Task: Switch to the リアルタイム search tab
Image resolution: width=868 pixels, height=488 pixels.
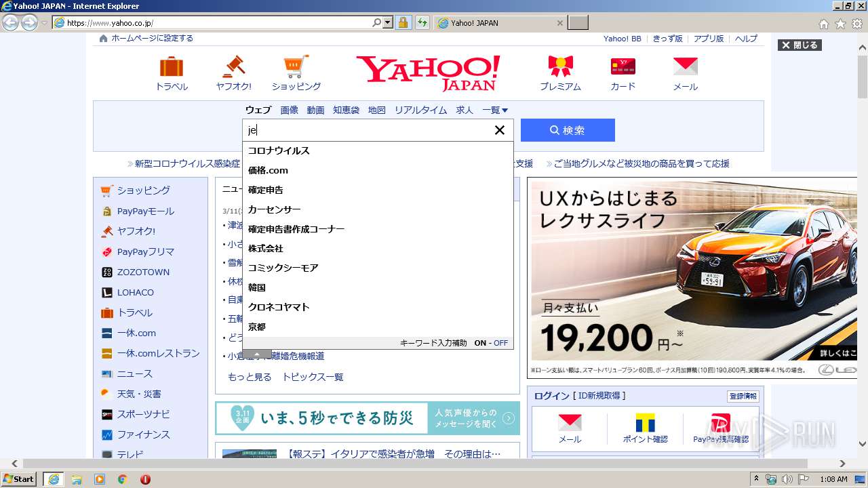Action: (x=420, y=110)
